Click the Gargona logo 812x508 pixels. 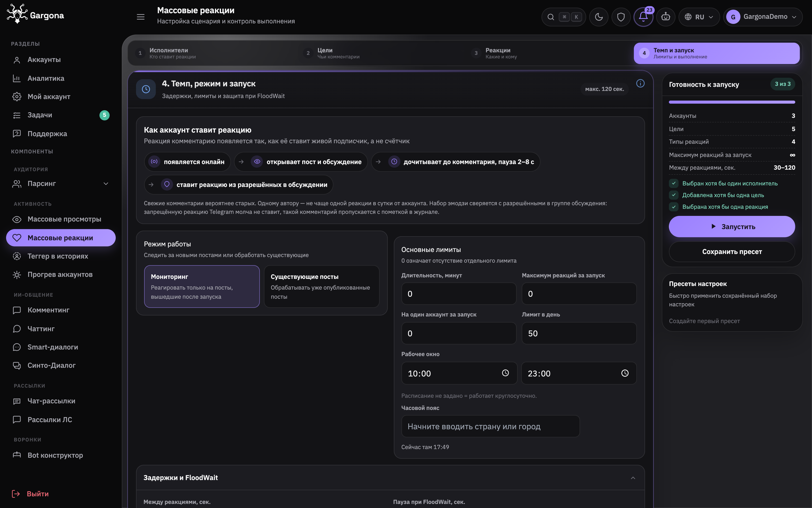click(x=36, y=14)
